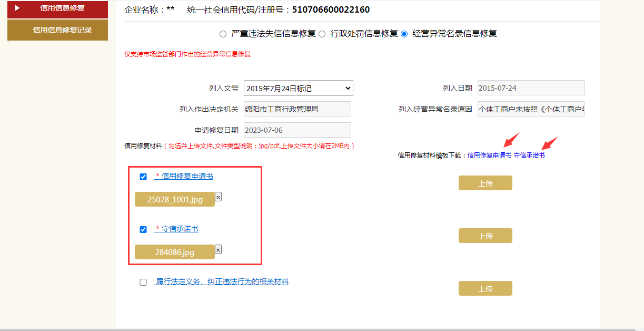Remove uploaded file 284086.jpg with x icon
644x331 pixels.
tap(219, 249)
